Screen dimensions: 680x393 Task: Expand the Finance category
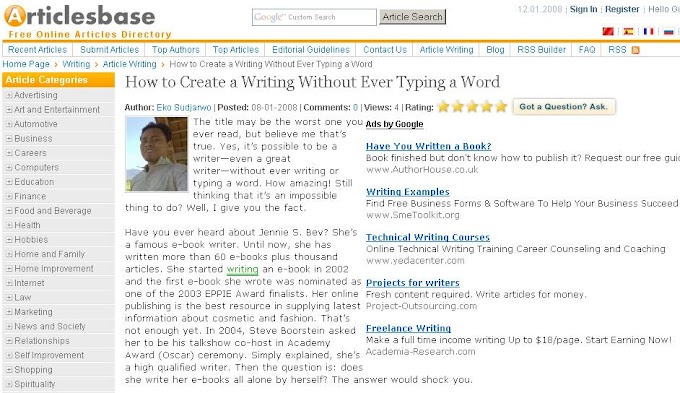(9, 196)
